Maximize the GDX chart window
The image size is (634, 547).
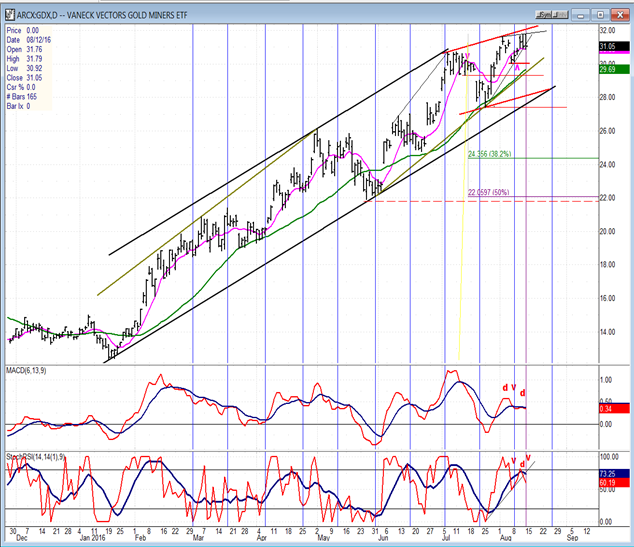600,15
